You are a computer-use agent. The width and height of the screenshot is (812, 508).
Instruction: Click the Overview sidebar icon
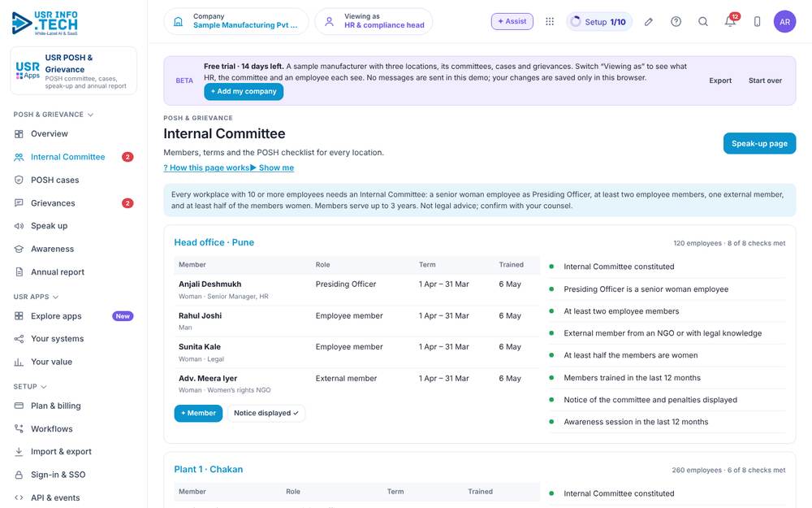(19, 134)
